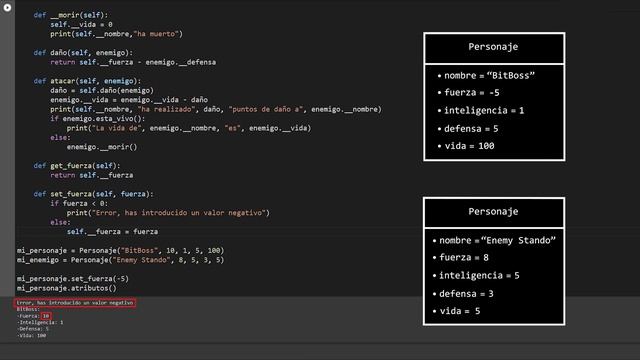Click the 'if enemigo.esta_vivo():' line
This screenshot has width=640, height=360.
click(x=98, y=118)
